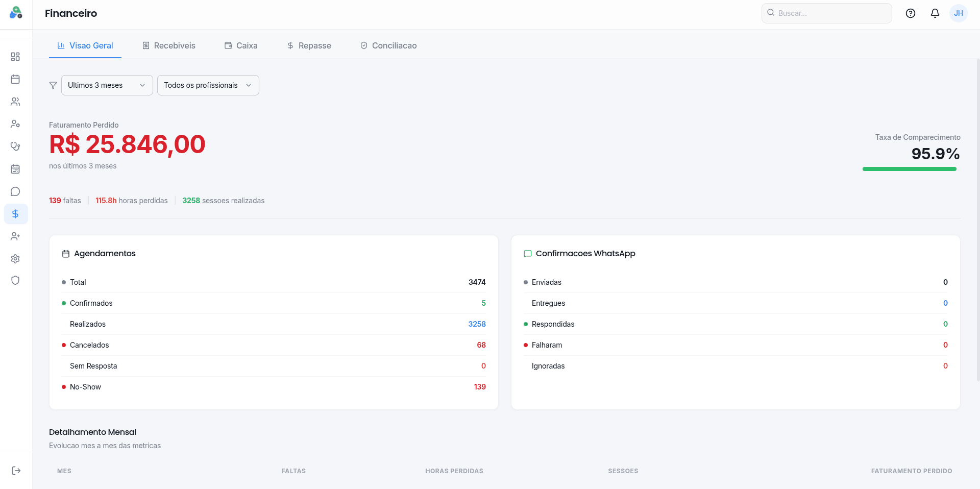Go to the Conciliacao tab
Viewport: 980px width, 489px height.
point(388,45)
